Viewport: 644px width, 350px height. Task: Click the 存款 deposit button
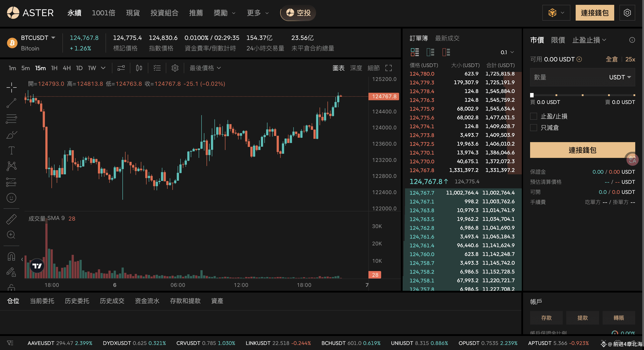click(x=546, y=318)
